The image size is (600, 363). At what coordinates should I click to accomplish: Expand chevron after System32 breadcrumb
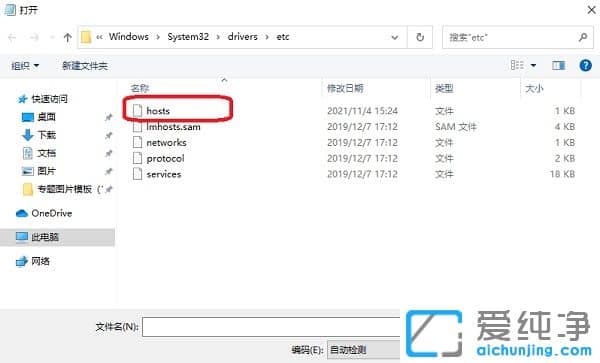click(x=218, y=37)
